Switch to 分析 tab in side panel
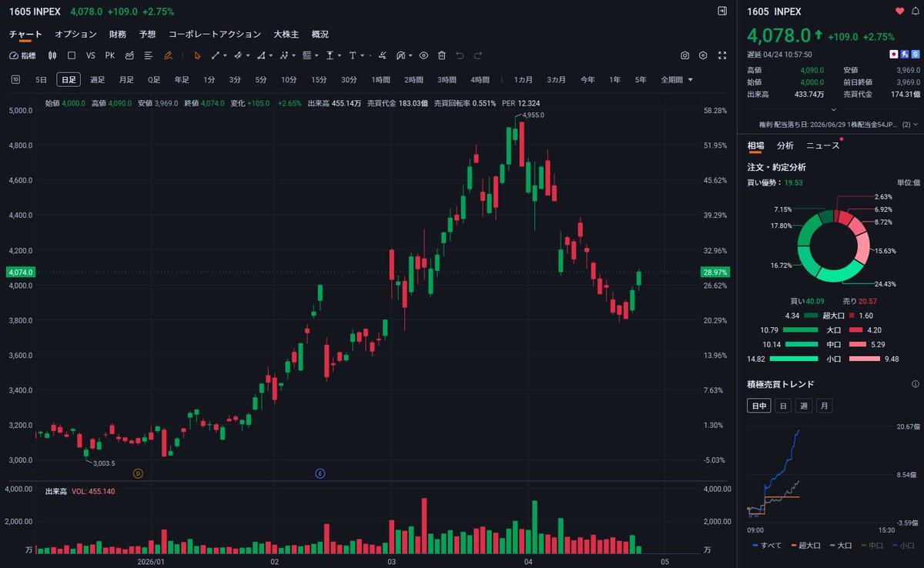The width and height of the screenshot is (924, 568). pyautogui.click(x=785, y=145)
